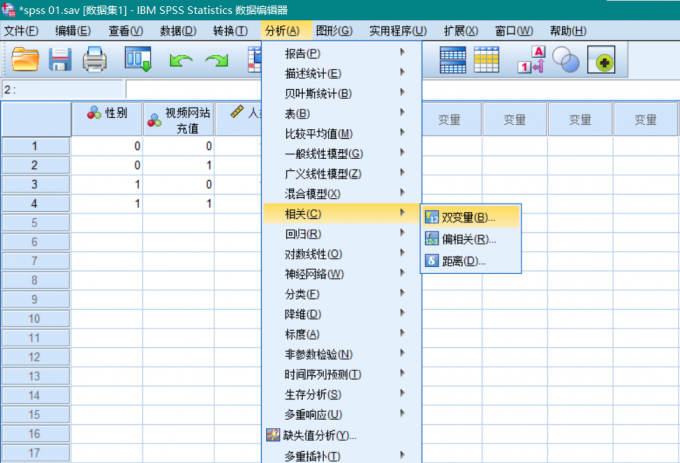Open the 窗口(W) menu
Viewport: 680px width, 463px height.
tap(514, 31)
